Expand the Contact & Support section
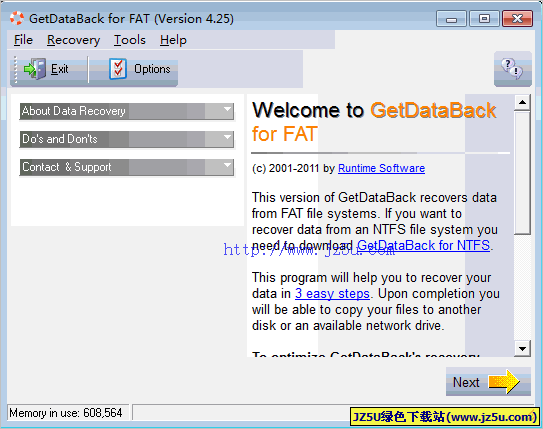 coord(127,167)
